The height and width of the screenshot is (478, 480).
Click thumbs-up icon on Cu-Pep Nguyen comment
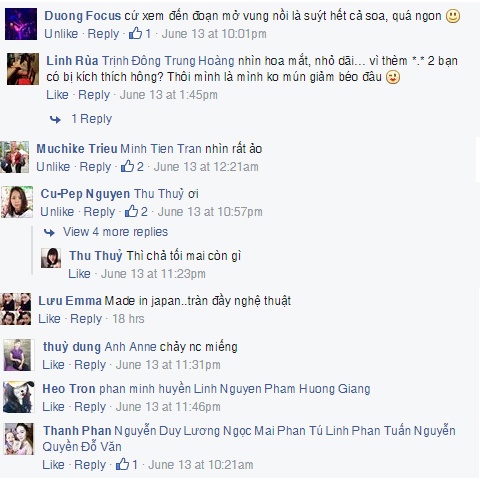click(131, 211)
